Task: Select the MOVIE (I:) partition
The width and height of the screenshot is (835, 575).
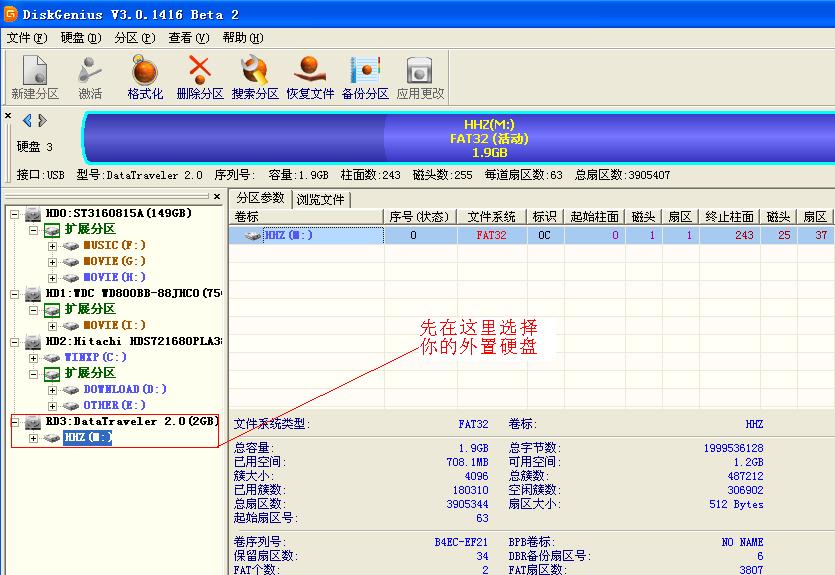Action: (x=114, y=325)
